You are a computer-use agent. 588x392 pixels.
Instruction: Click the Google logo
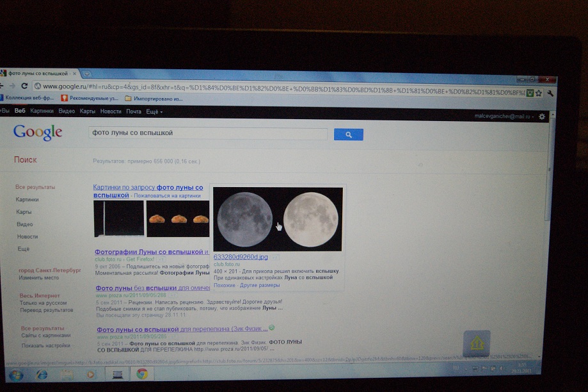[38, 132]
